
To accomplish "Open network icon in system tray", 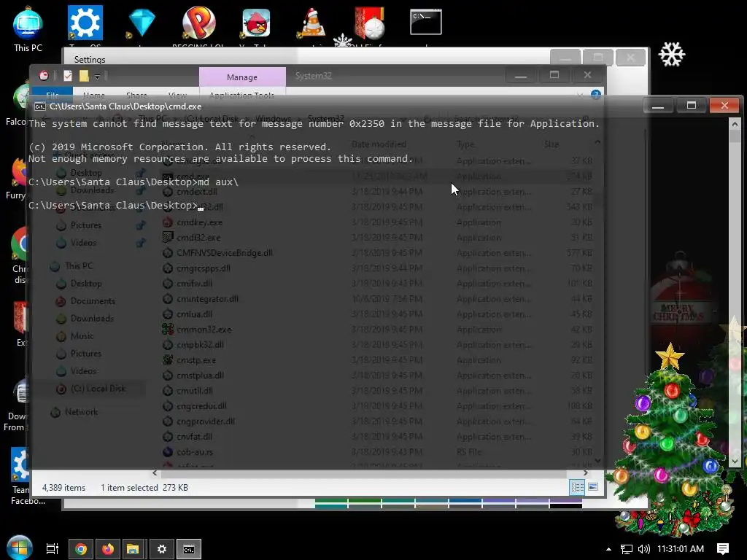I will tap(627, 549).
